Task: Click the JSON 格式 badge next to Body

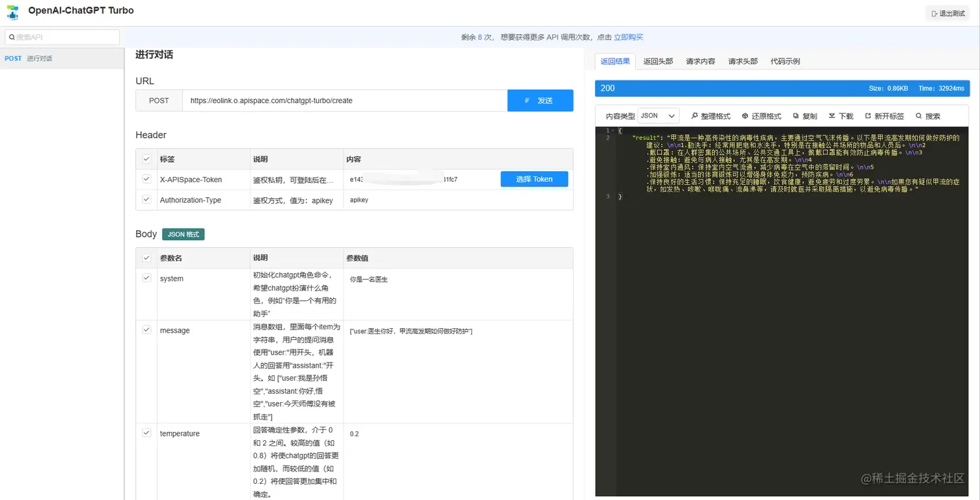Action: pyautogui.click(x=183, y=234)
